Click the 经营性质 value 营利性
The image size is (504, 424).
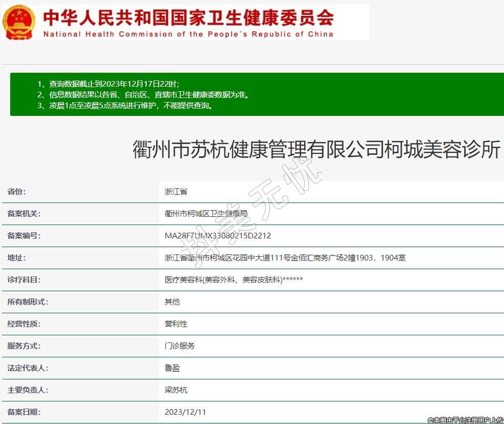click(x=176, y=324)
